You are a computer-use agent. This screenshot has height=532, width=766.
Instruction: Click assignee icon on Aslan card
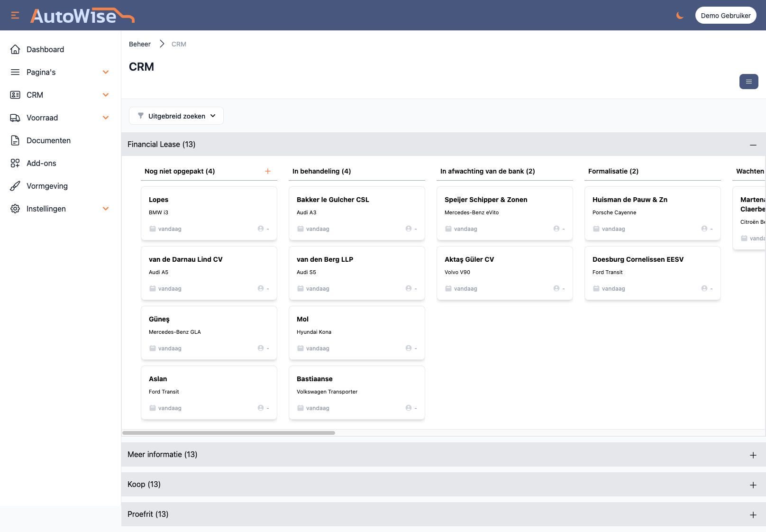tap(261, 408)
